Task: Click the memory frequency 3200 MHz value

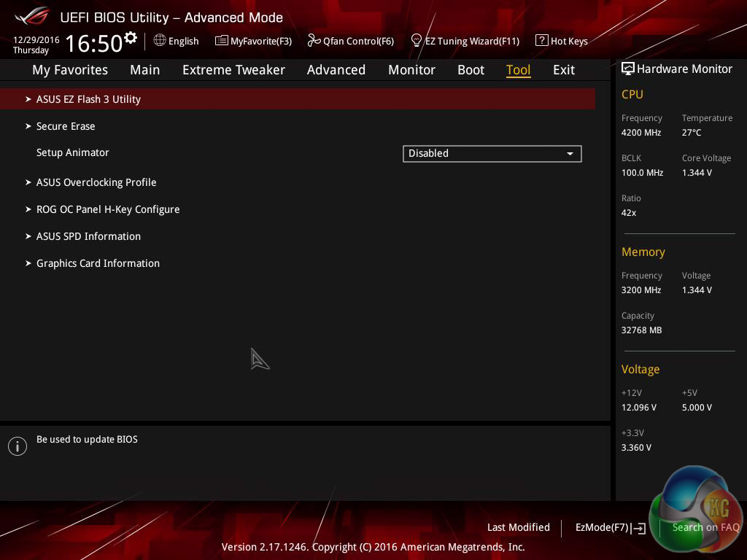Action: click(x=640, y=290)
